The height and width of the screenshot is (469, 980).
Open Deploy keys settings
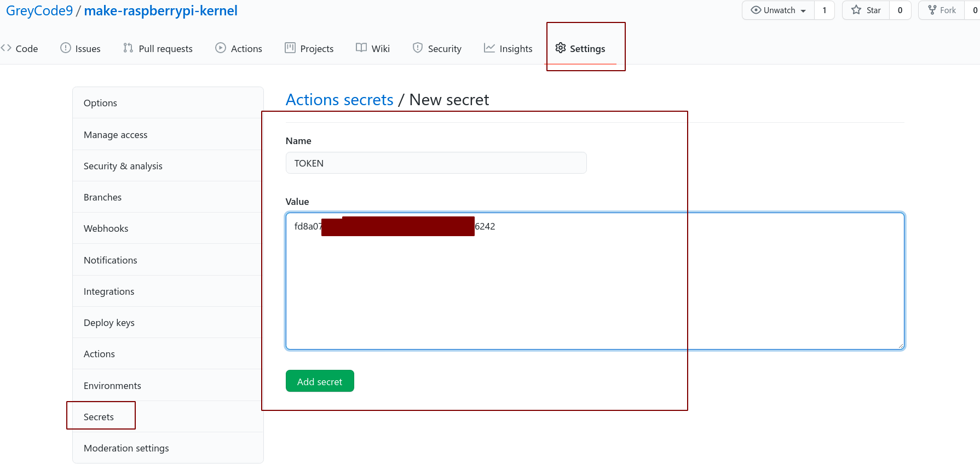pyautogui.click(x=168, y=323)
